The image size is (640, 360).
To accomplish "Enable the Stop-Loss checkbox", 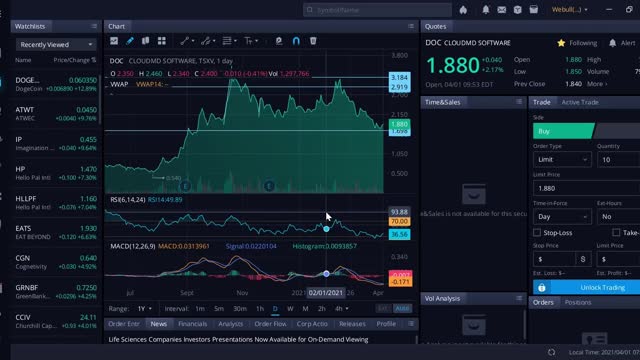I will [x=537, y=233].
